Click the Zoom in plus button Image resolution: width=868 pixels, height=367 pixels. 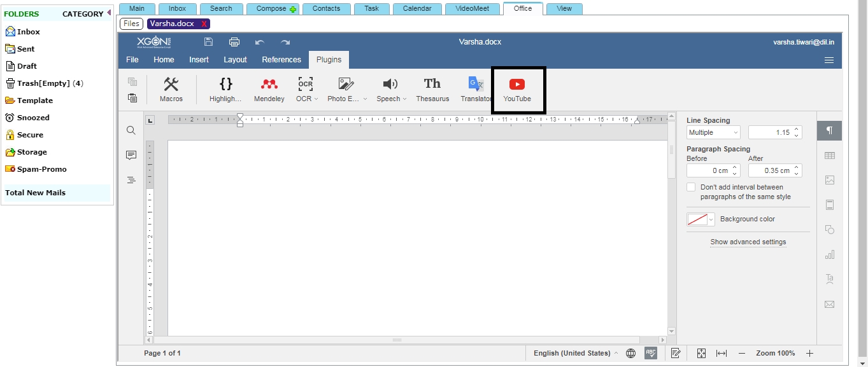(810, 353)
